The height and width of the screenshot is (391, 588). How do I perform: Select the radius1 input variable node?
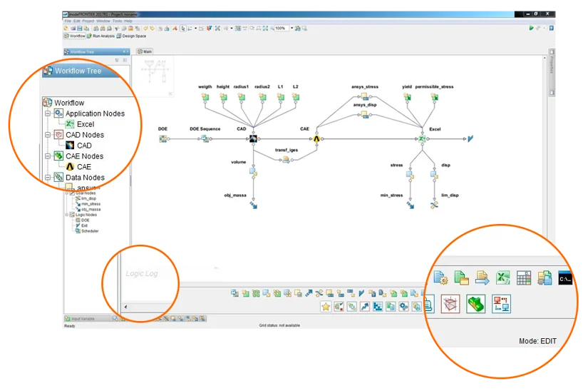click(x=241, y=97)
